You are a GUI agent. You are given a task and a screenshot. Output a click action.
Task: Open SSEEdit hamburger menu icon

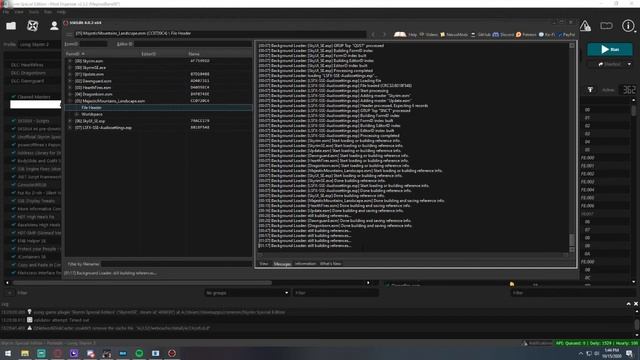tap(69, 34)
